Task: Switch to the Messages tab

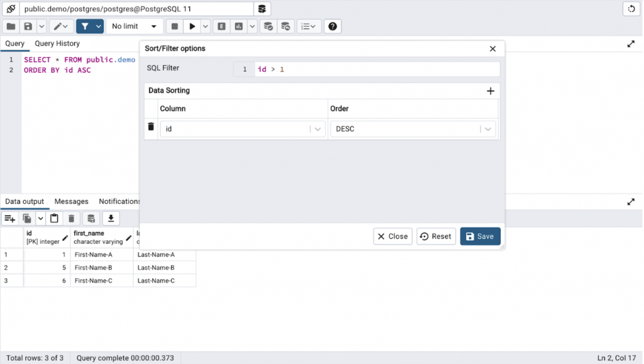Action: click(x=71, y=201)
